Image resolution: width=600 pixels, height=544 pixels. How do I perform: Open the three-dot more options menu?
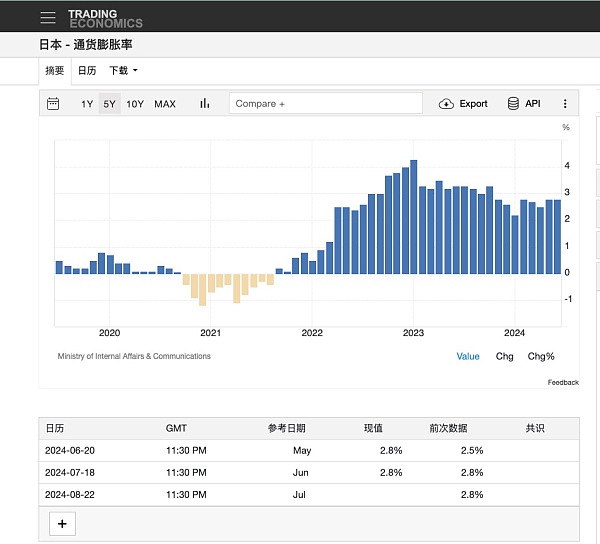565,104
